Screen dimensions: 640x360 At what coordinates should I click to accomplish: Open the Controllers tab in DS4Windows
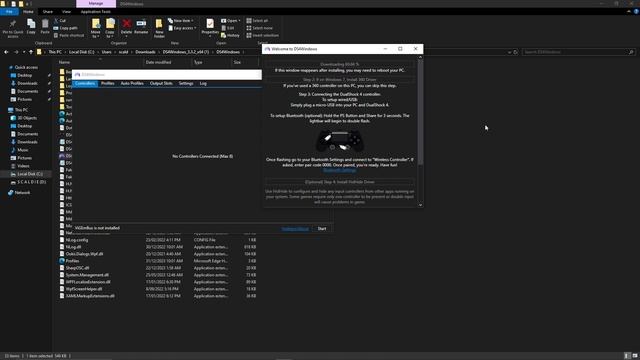coord(85,83)
